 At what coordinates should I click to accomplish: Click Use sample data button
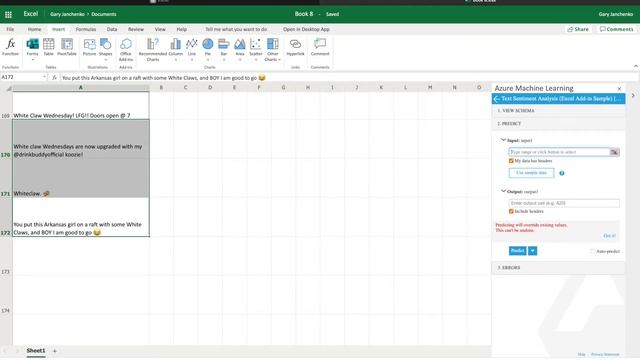coord(531,173)
